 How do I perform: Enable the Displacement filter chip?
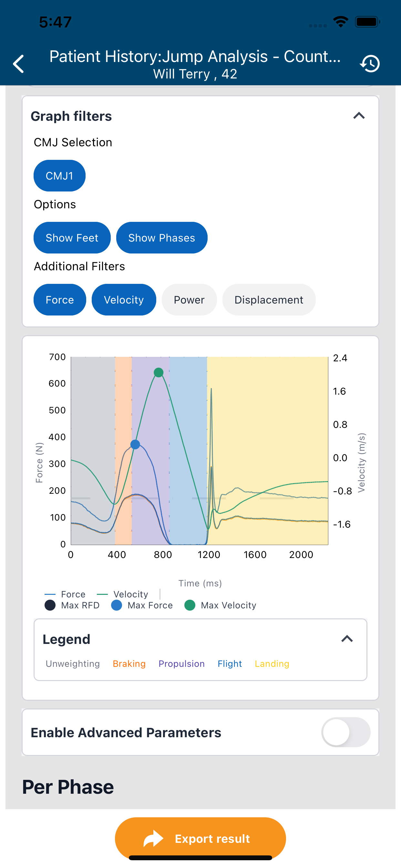269,300
